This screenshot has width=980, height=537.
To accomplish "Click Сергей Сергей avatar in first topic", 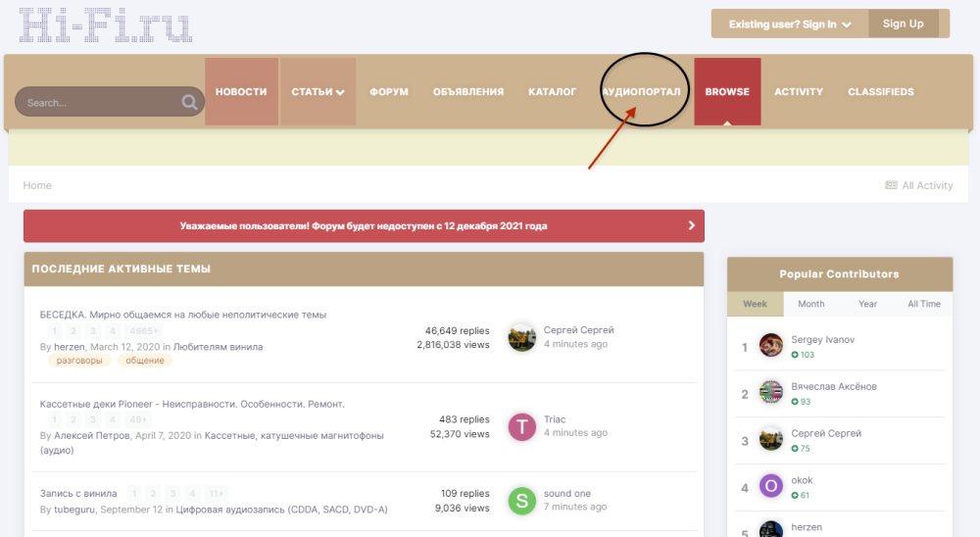I will pos(522,337).
